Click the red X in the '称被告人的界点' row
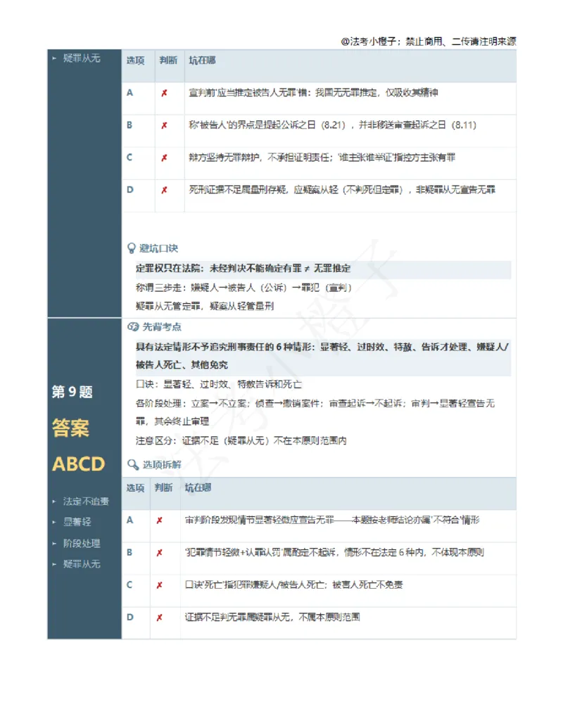The height and width of the screenshot is (728, 563). click(164, 125)
